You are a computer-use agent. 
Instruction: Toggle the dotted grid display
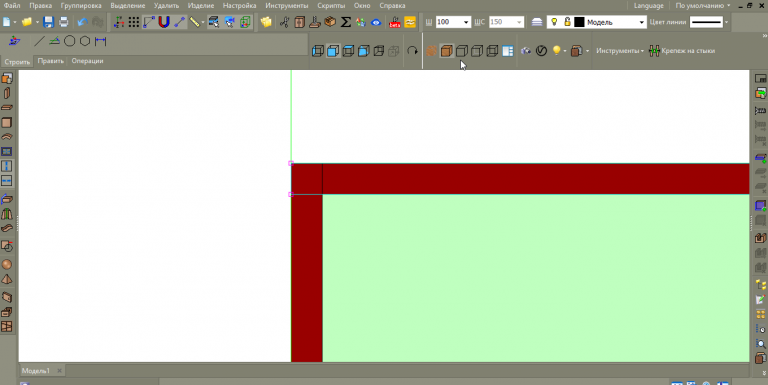[x=134, y=22]
